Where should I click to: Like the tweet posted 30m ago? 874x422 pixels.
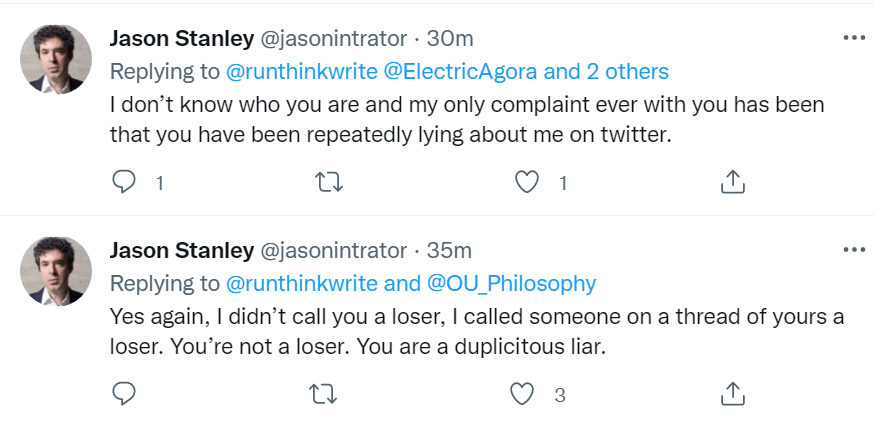526,182
